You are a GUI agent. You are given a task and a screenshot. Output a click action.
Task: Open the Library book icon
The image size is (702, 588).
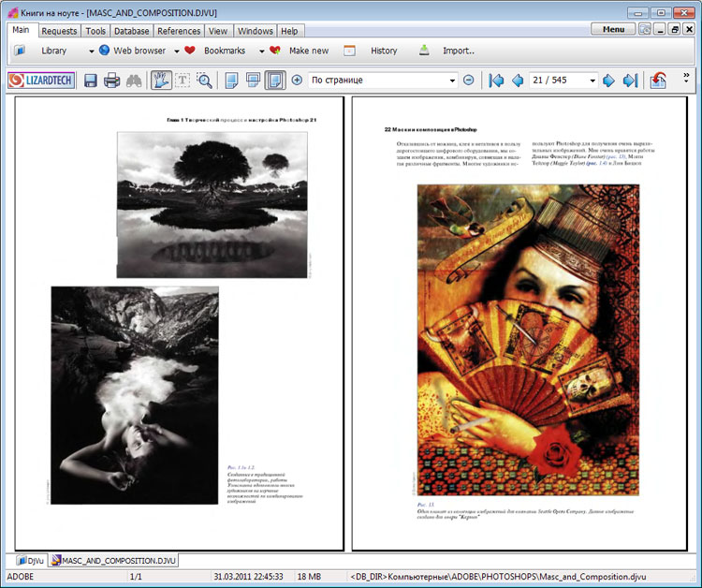(x=20, y=51)
